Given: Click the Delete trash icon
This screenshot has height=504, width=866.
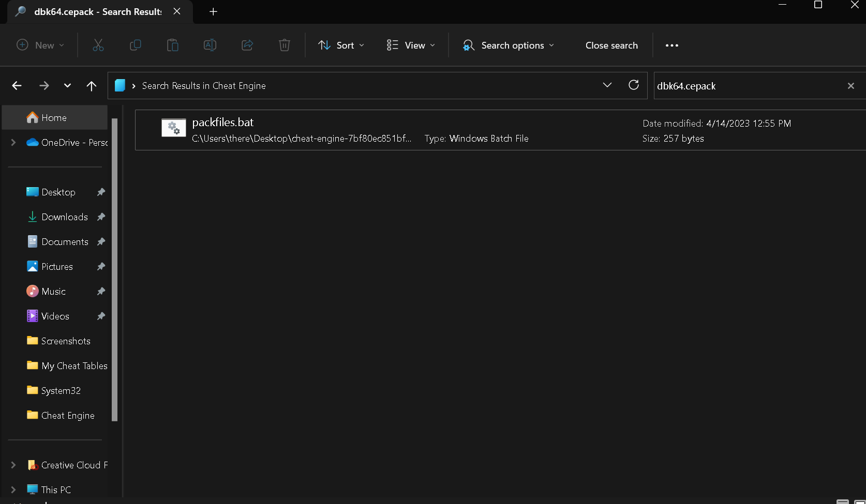Looking at the screenshot, I should [x=285, y=45].
